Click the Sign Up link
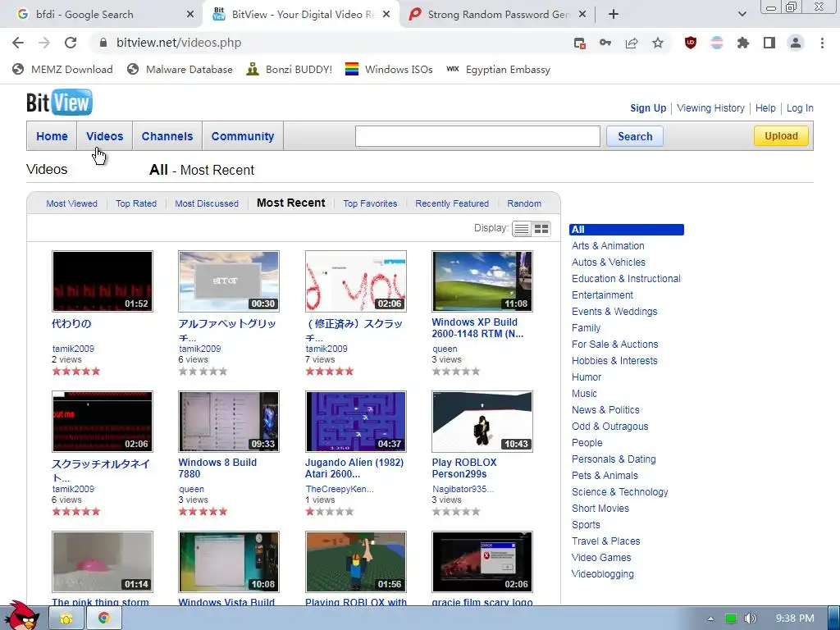This screenshot has height=630, width=840. tap(648, 108)
